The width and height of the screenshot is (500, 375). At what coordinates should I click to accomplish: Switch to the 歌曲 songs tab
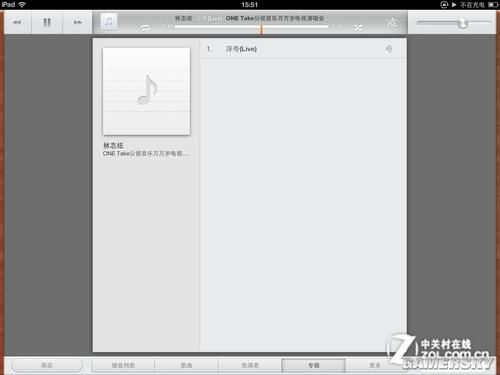186,365
